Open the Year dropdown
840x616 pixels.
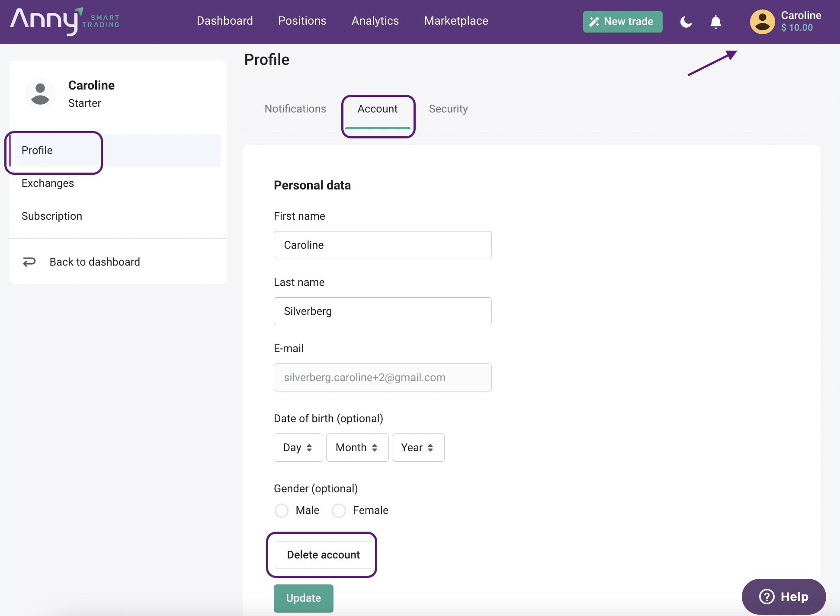[x=418, y=447]
